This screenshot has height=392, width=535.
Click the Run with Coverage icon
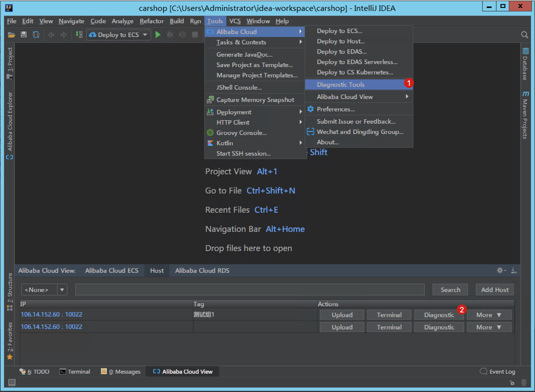point(183,34)
